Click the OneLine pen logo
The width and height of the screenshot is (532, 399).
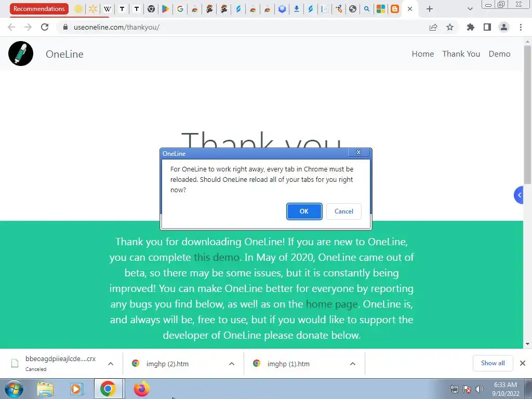pyautogui.click(x=21, y=54)
